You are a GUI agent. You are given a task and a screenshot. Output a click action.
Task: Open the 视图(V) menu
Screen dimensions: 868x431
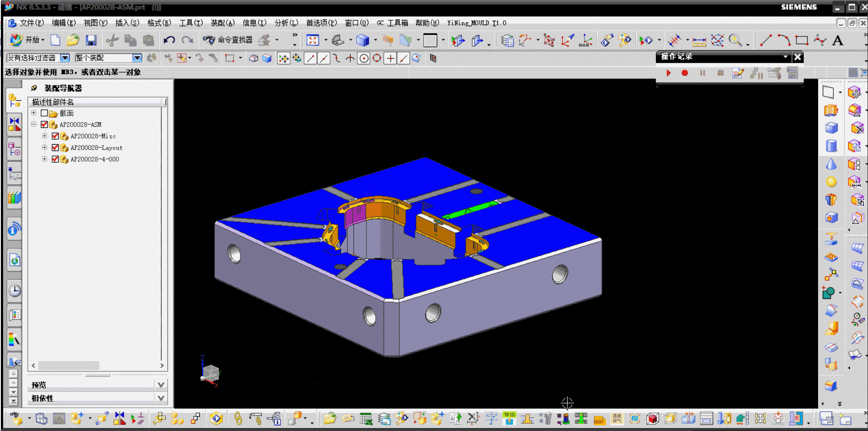tap(96, 23)
